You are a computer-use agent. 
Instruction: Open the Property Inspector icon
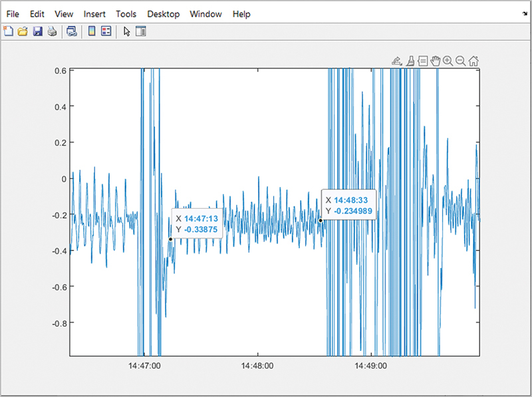click(140, 31)
